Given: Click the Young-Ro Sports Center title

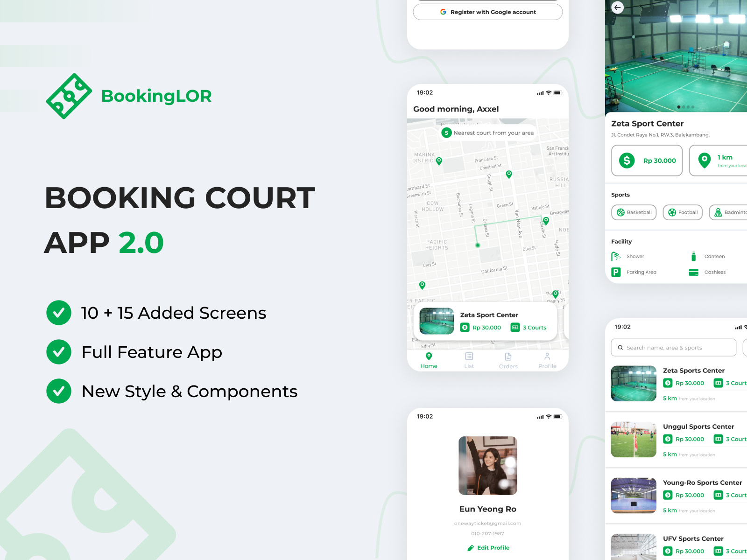Looking at the screenshot, I should tap(702, 483).
